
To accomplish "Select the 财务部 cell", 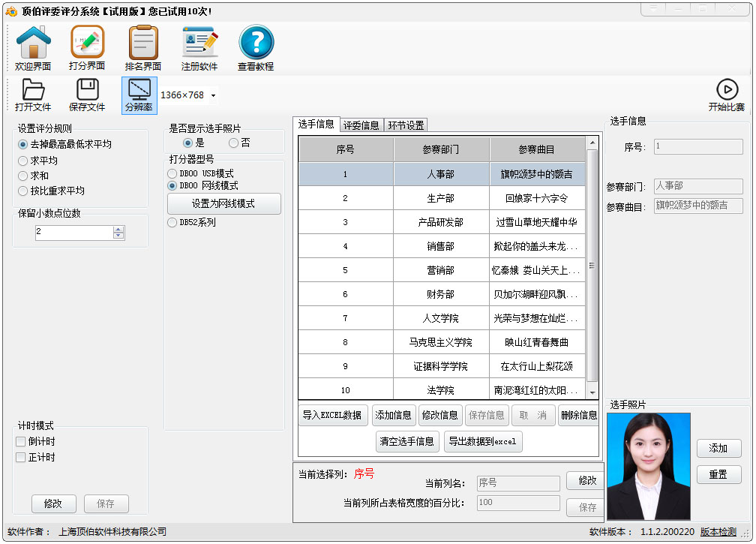I will [x=441, y=294].
